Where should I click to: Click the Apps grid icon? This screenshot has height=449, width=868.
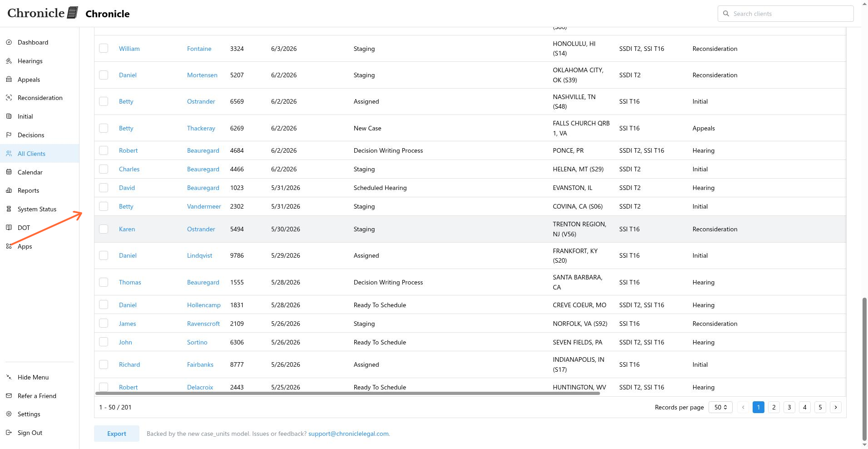9,246
